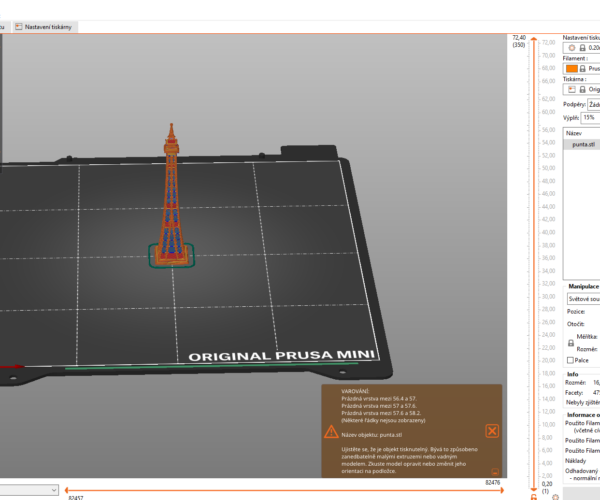The width and height of the screenshot is (600, 500).
Task: Click the bottom thumb of vertical layer slider
Action: (x=533, y=489)
